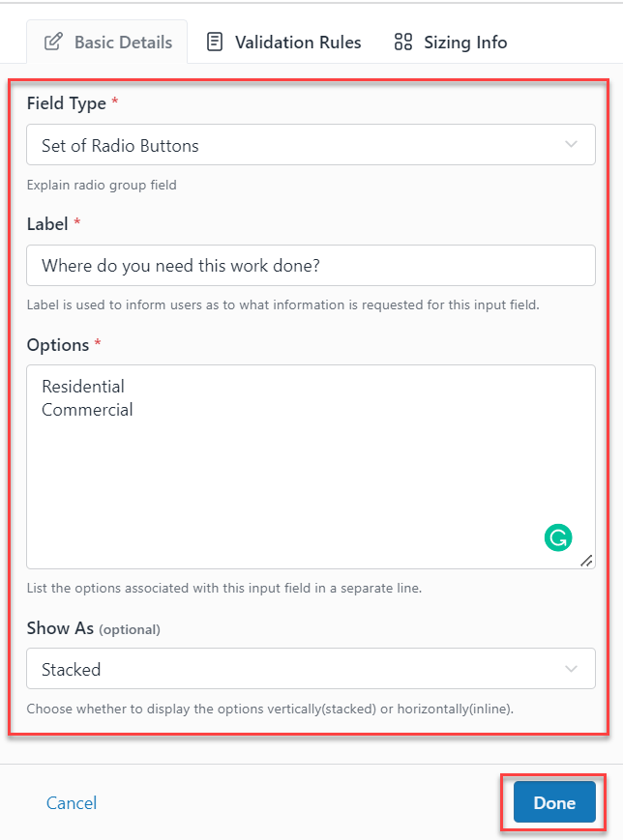Open the Field Type dropdown

[x=310, y=145]
